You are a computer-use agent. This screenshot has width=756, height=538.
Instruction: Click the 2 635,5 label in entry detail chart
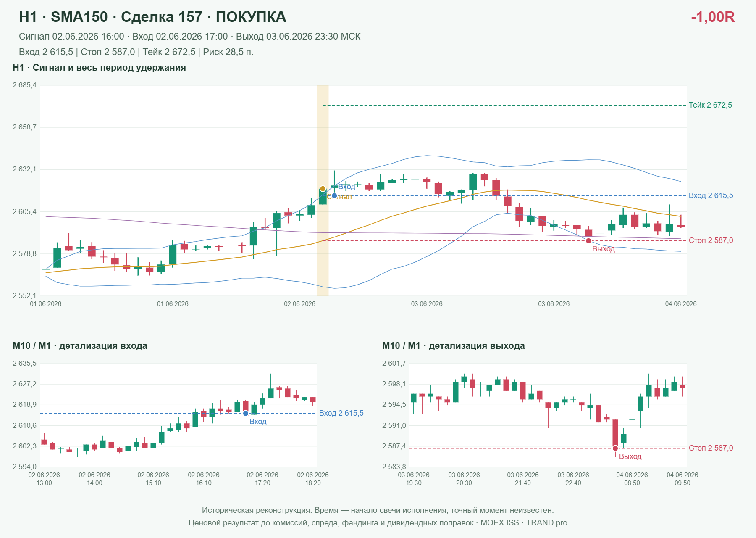(24, 364)
